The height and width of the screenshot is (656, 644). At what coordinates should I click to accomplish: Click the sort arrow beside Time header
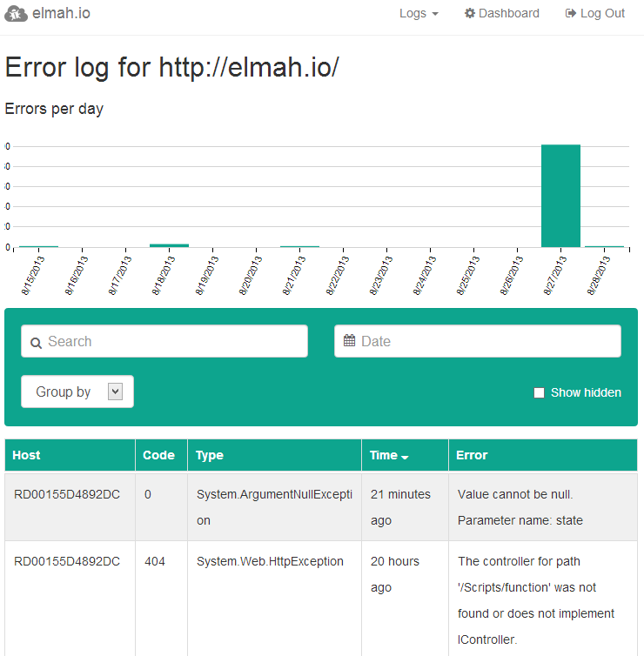coord(405,458)
